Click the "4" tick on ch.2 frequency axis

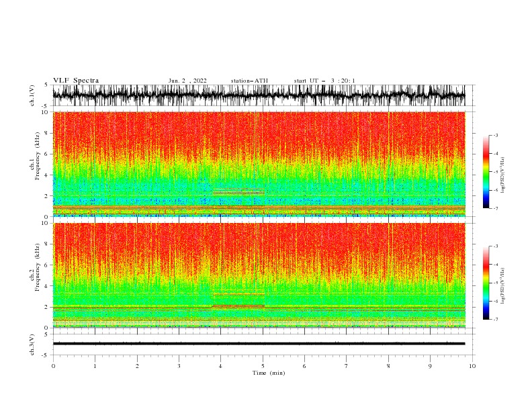46,286
